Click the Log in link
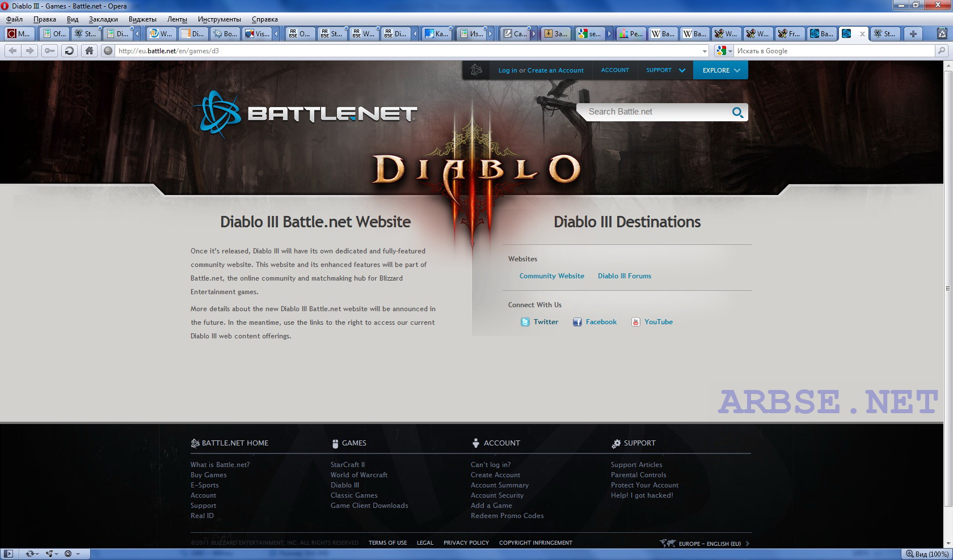This screenshot has height=560, width=953. coord(508,70)
